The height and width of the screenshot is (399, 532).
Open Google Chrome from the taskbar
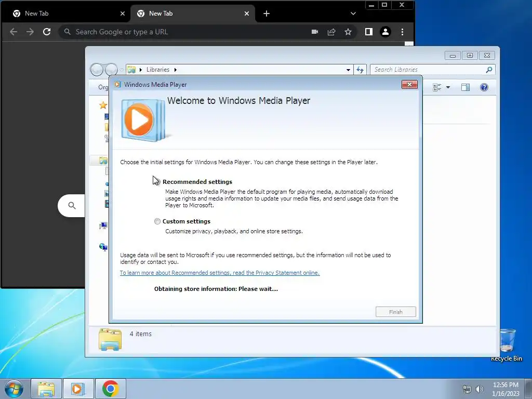point(110,389)
